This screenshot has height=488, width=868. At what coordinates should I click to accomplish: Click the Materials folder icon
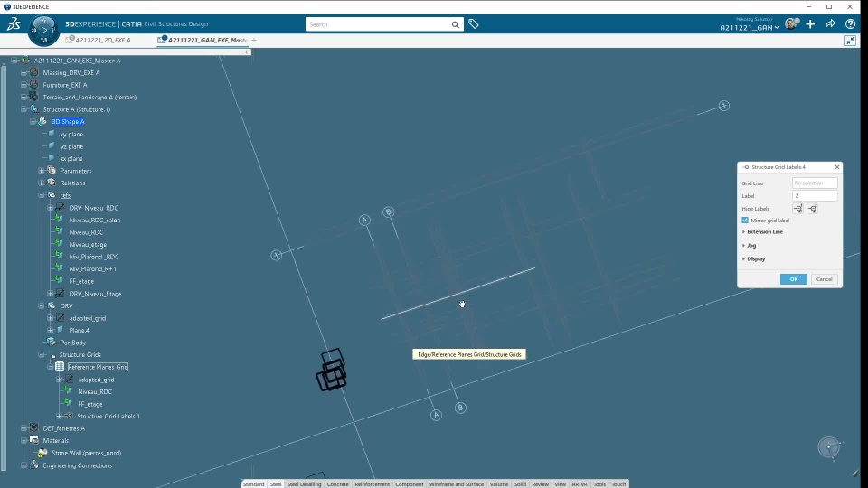(34, 440)
